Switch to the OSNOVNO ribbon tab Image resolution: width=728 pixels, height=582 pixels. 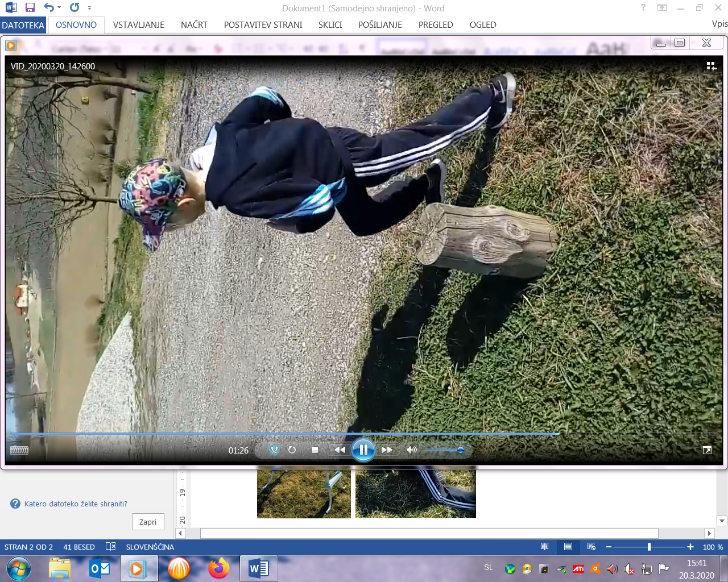coord(76,25)
